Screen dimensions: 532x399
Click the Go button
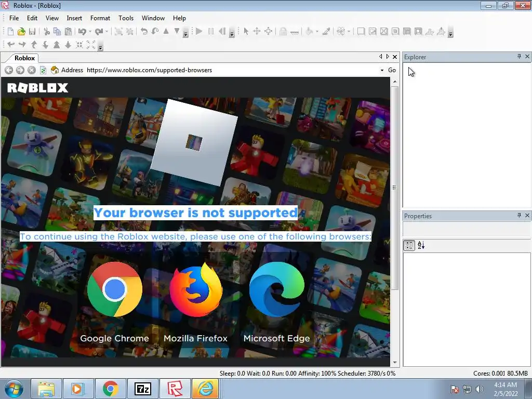click(x=392, y=70)
